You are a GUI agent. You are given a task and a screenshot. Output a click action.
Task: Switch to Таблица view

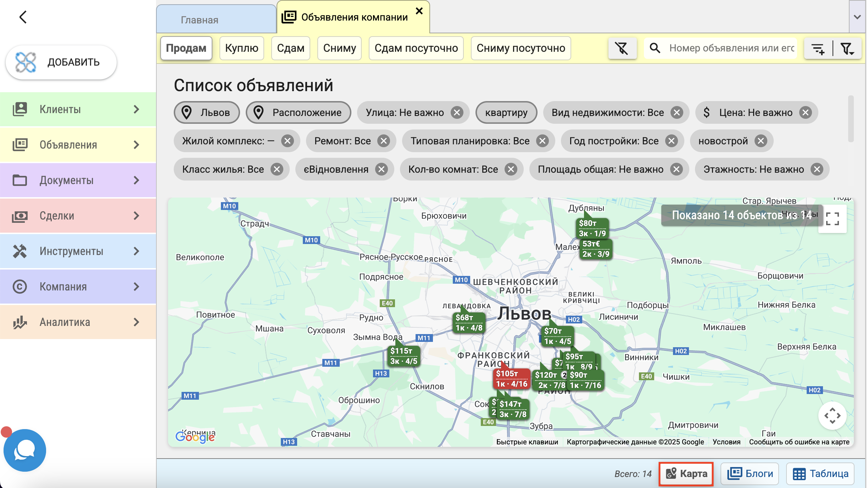click(x=820, y=474)
